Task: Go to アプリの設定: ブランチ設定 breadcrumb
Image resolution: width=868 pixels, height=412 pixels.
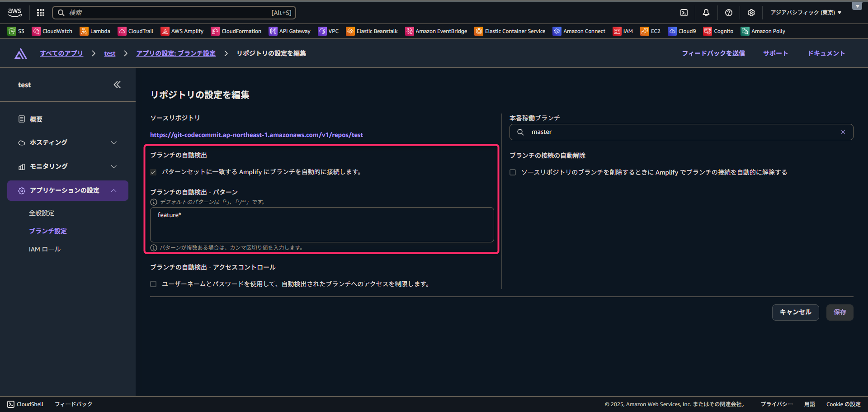Action: click(x=176, y=53)
